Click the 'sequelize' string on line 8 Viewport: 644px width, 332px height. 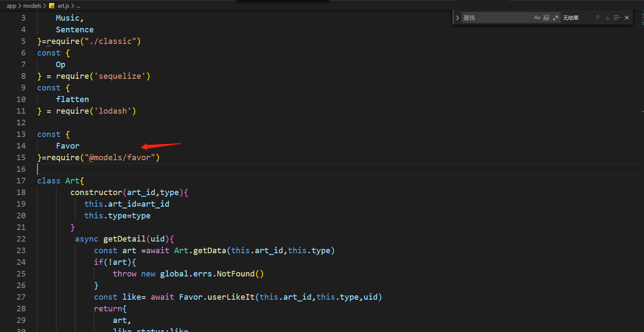click(120, 76)
